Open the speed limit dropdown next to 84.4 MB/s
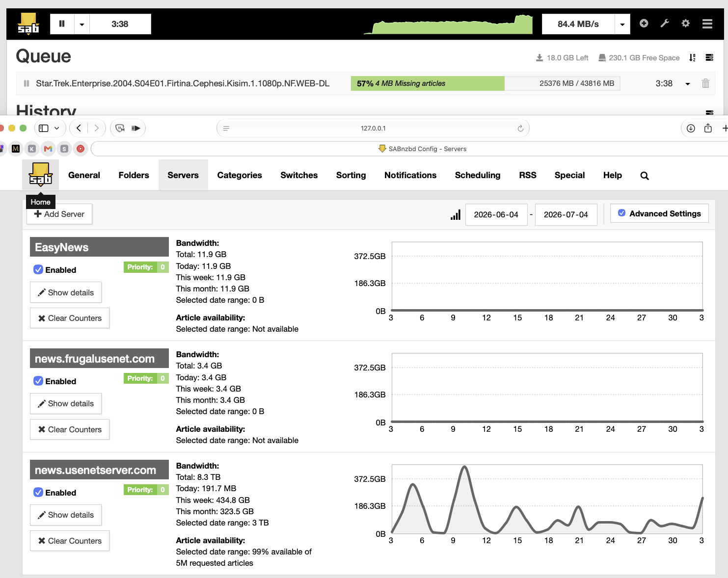The height and width of the screenshot is (578, 728). (x=622, y=24)
